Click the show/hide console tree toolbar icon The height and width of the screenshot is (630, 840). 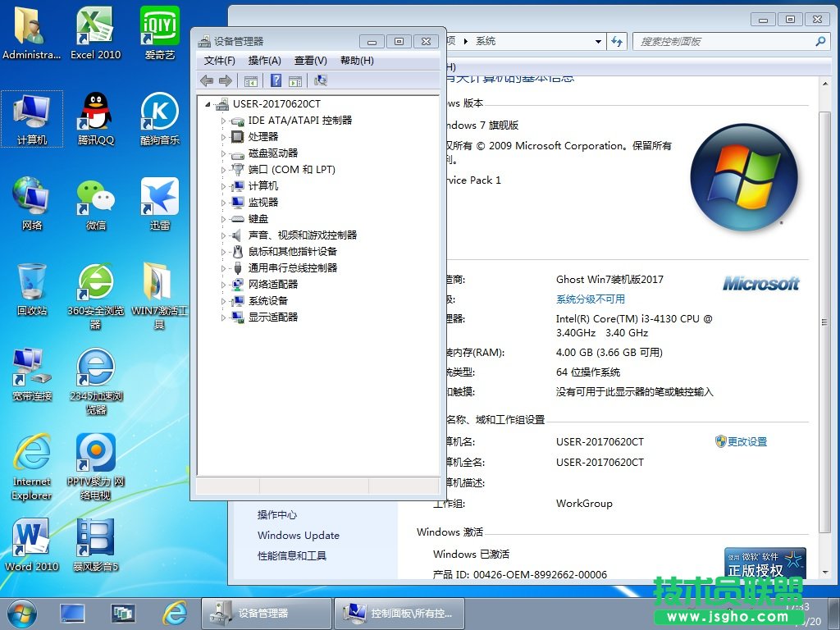click(x=251, y=80)
